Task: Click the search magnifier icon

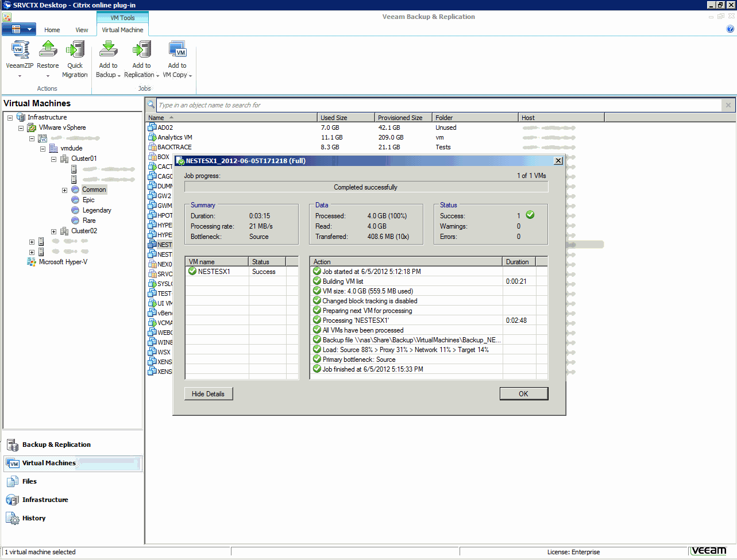Action: coord(151,105)
